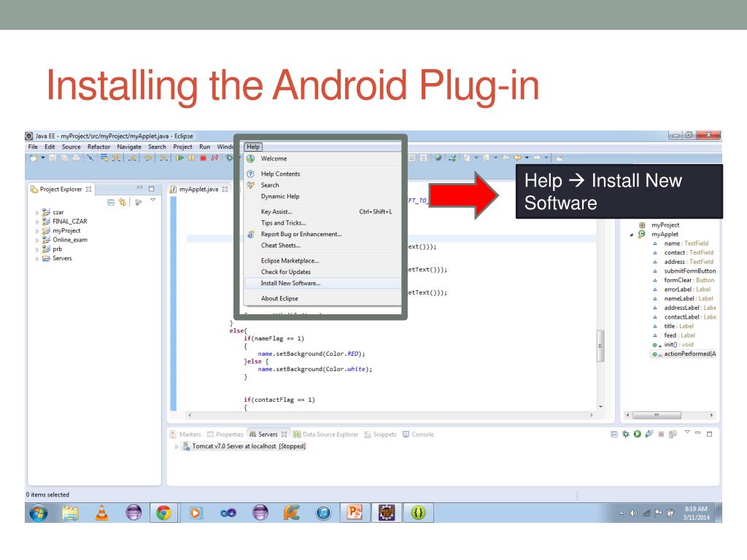
Task: Open Project Explorer view menu triangle
Action: point(153,201)
